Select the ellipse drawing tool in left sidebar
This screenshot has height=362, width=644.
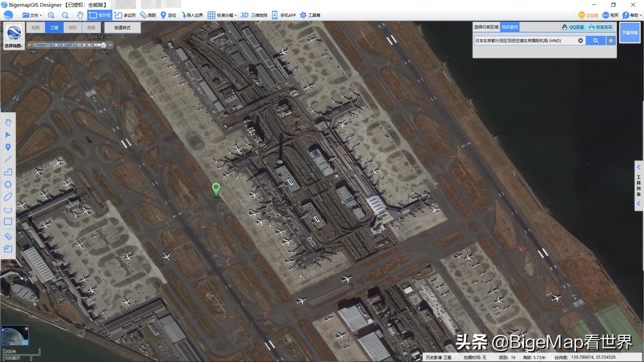[8, 197]
